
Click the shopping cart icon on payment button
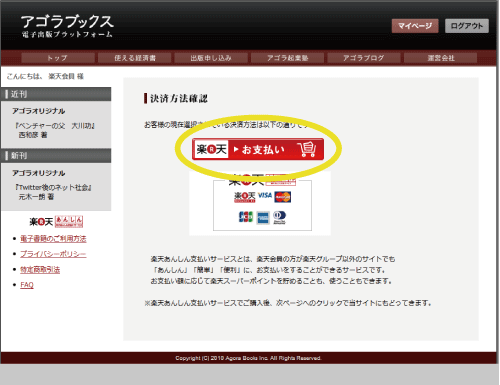pos(307,149)
